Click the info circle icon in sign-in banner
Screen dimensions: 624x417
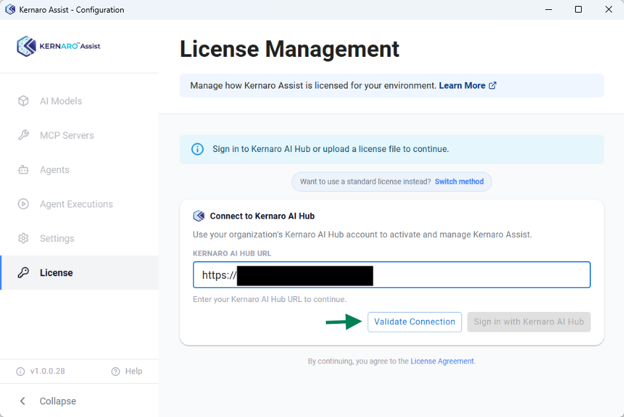(x=197, y=149)
